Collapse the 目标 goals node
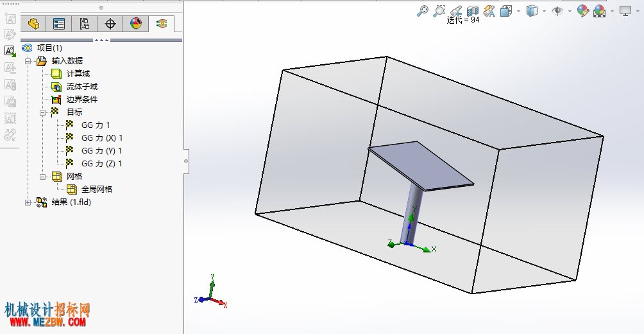 point(43,112)
